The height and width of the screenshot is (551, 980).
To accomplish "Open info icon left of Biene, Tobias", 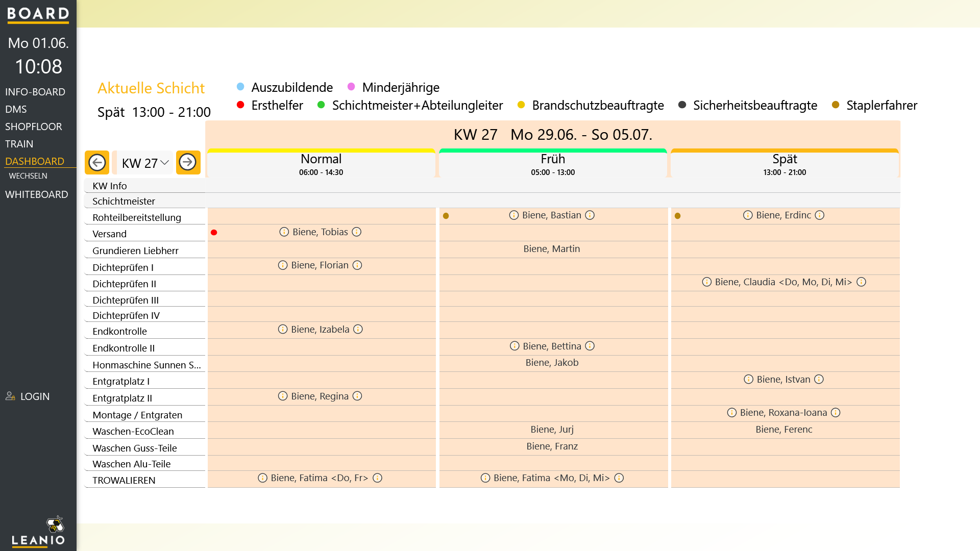I will point(284,232).
